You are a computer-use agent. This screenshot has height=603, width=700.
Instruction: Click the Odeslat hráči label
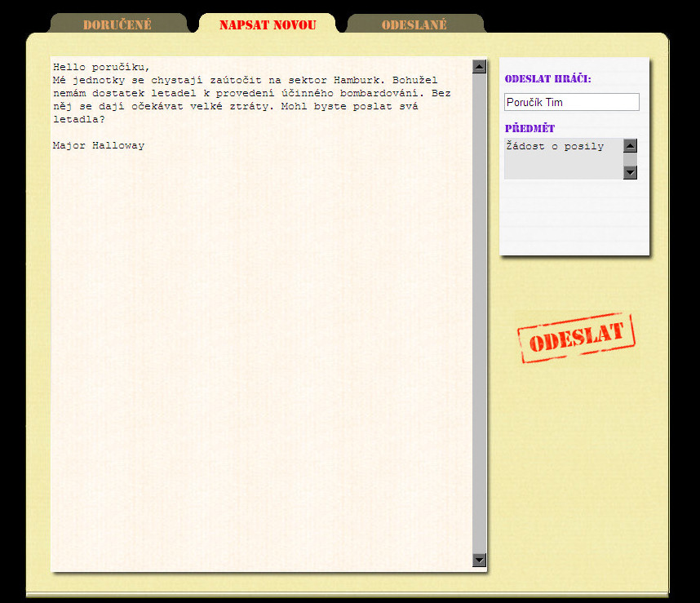pyautogui.click(x=547, y=79)
